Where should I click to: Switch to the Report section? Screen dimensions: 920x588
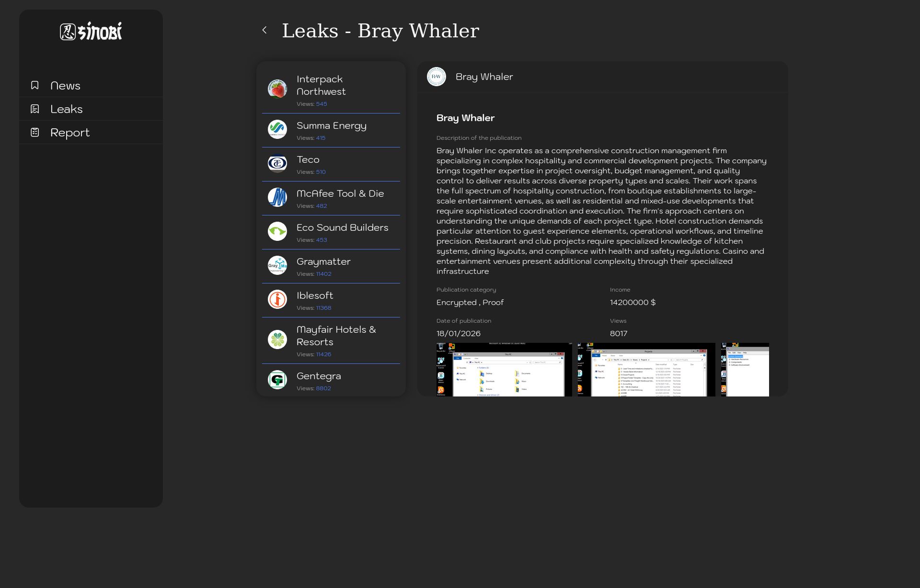(70, 132)
